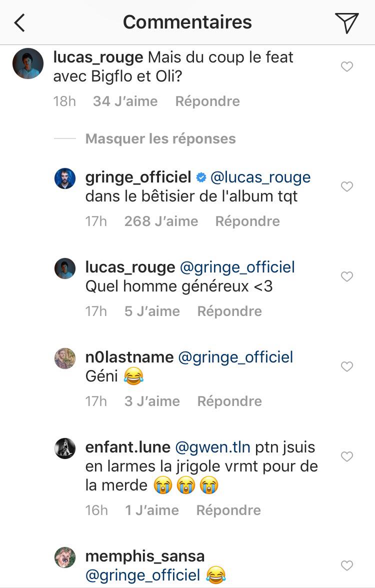375x588 pixels.
Task: Open the memphis_sansa username
Action: [145, 556]
